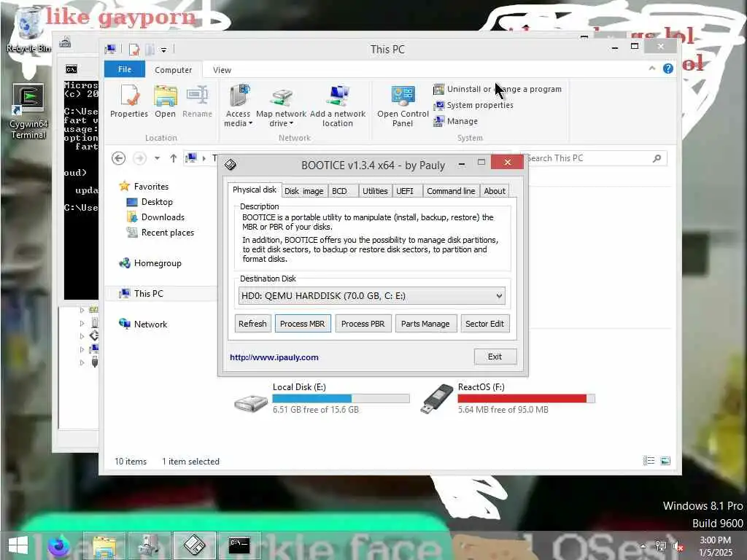747x560 pixels.
Task: Open the Map network drive dropdown
Action: point(281,106)
